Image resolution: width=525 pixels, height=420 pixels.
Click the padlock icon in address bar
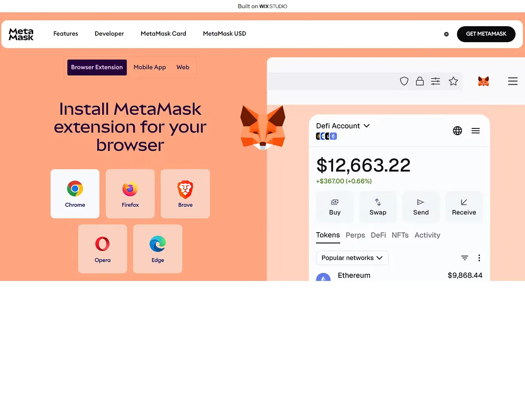coord(420,81)
